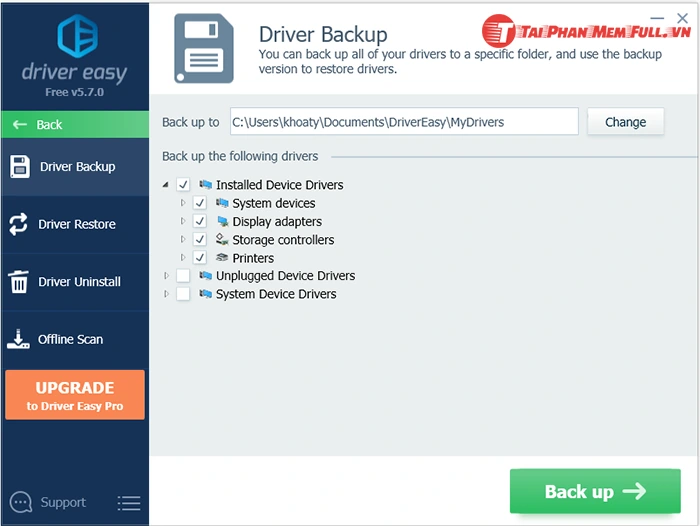Select the System Device Drivers label
Screen dimensions: 700x526
tap(276, 294)
